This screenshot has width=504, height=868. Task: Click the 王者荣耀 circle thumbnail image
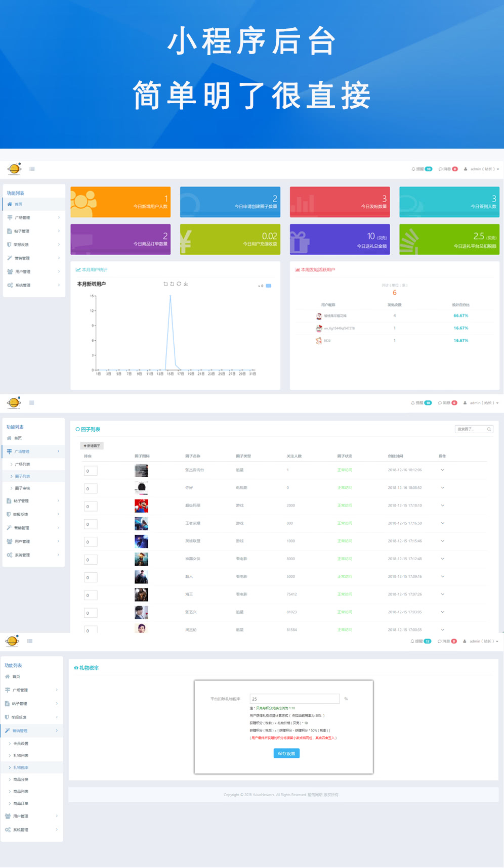(x=141, y=524)
